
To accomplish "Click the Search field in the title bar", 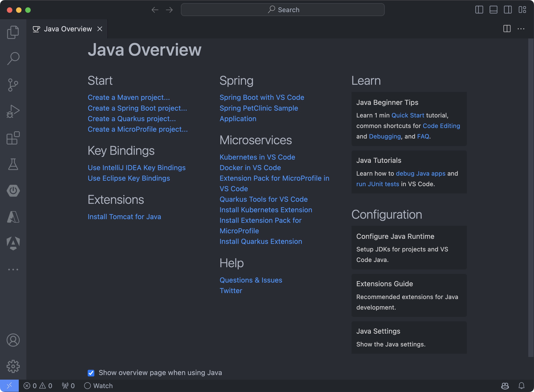I will (x=283, y=10).
